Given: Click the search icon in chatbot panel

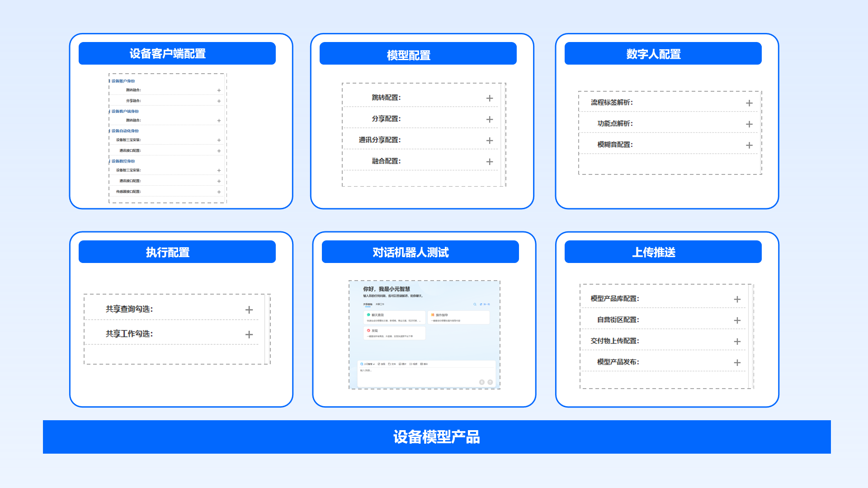Looking at the screenshot, I should click(475, 304).
